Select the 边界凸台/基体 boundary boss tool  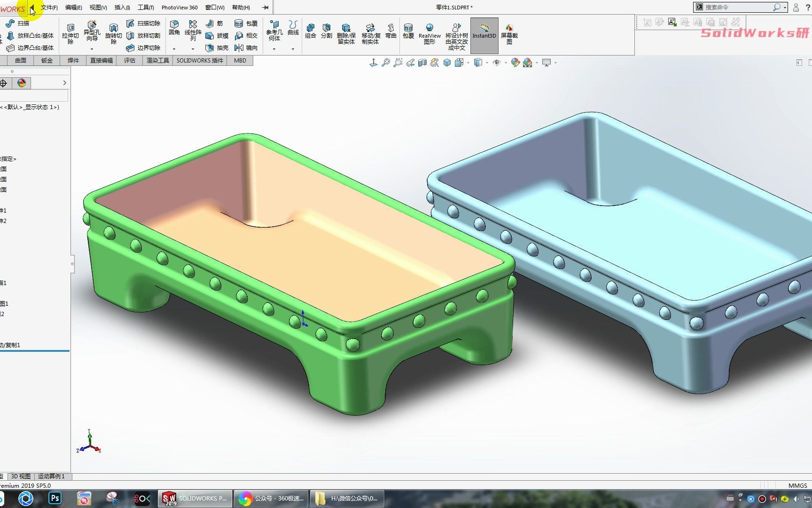pyautogui.click(x=30, y=48)
